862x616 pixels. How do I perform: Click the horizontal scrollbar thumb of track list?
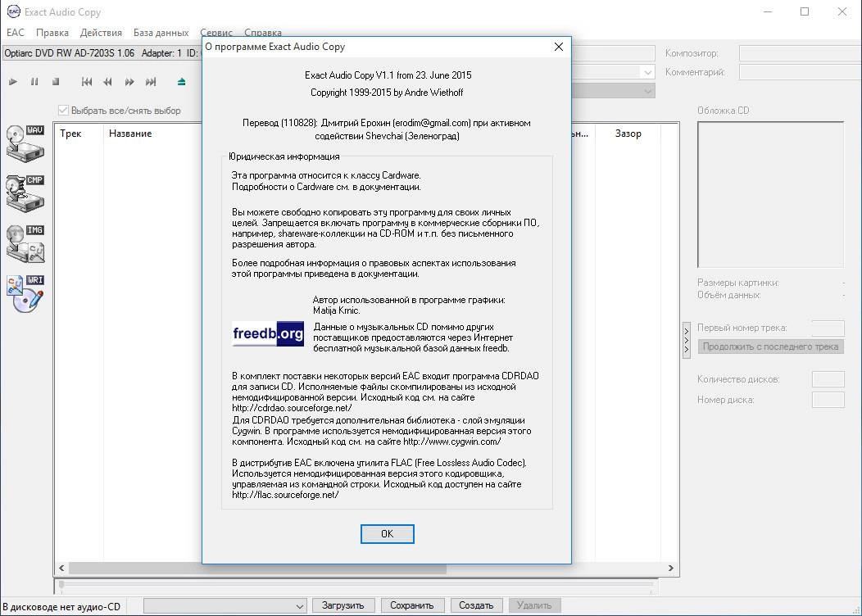[257, 568]
